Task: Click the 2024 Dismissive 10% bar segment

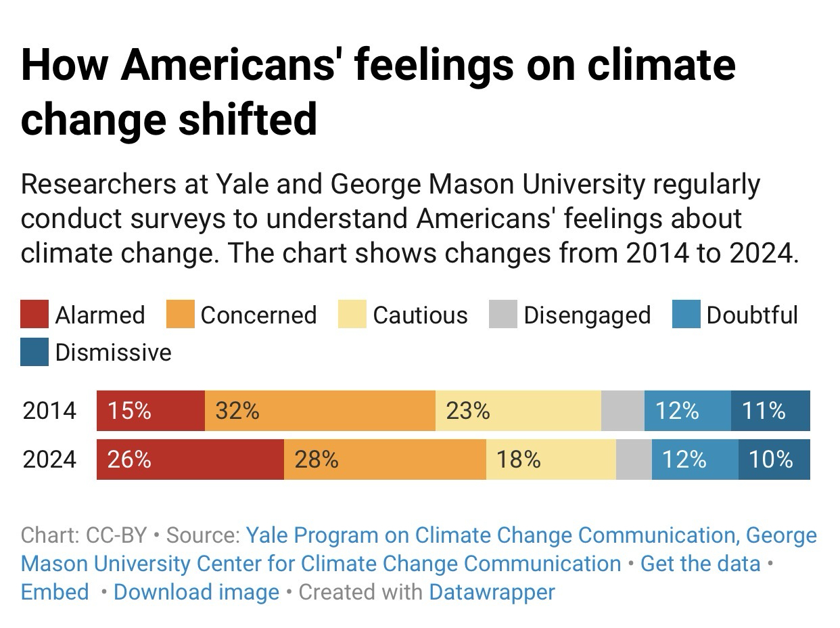Action: tap(774, 459)
